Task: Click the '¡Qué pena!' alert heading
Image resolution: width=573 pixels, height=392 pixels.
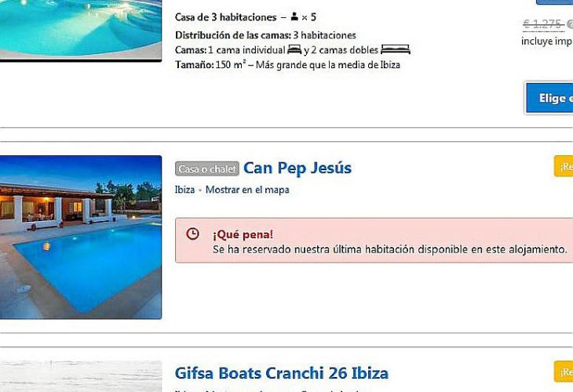Action: [243, 234]
